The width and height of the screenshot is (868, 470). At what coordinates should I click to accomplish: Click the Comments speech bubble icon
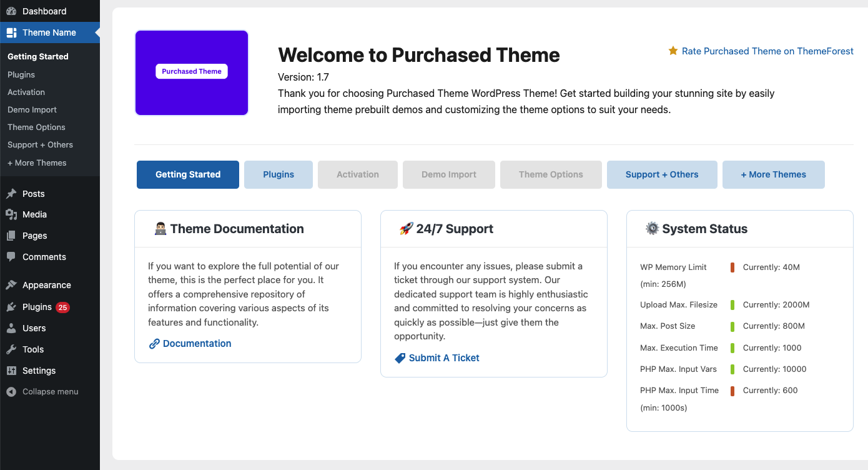click(x=11, y=257)
